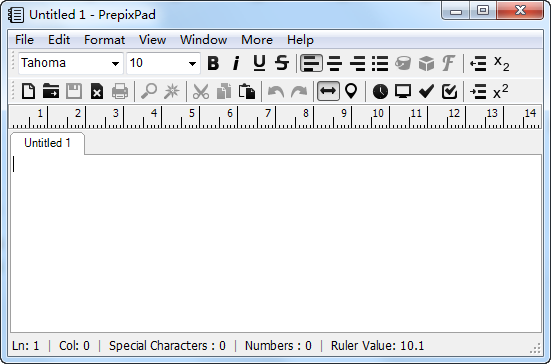Click 'Ln: 1' in status bar
The height and width of the screenshot is (364, 551).
(25, 346)
